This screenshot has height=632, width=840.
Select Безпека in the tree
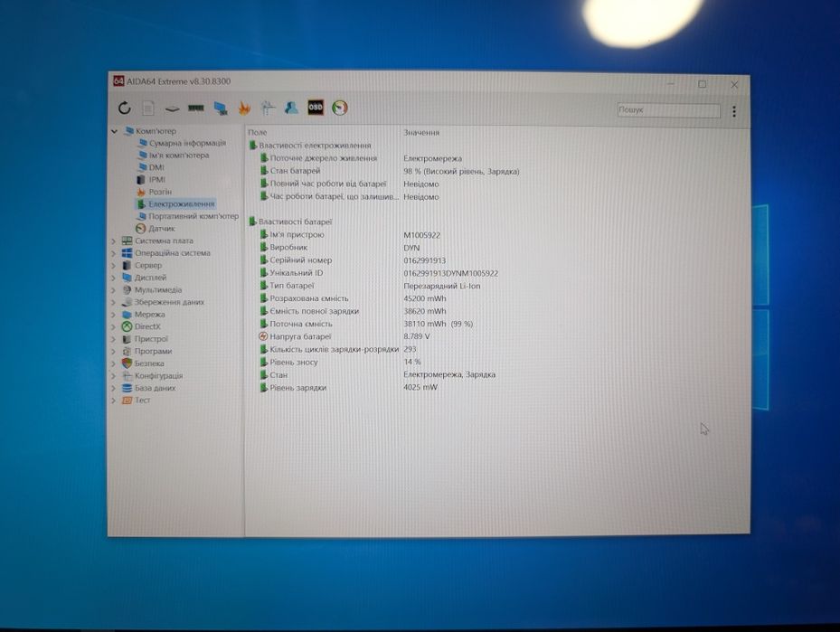coord(149,363)
